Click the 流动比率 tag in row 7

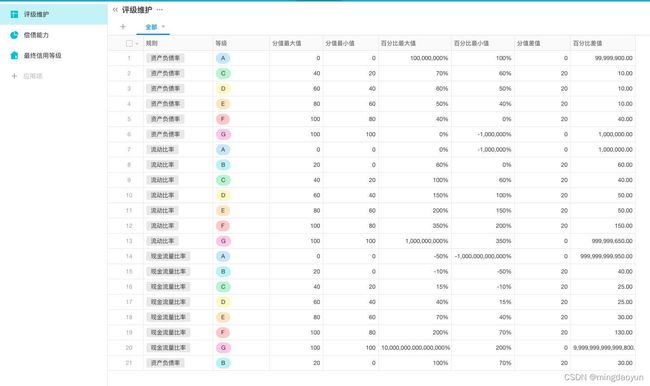point(162,150)
